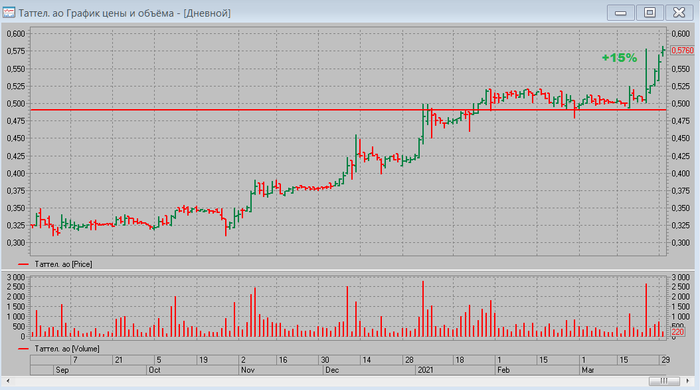Click the red 220 current volume label
This screenshot has width=700, height=390.
pos(678,332)
